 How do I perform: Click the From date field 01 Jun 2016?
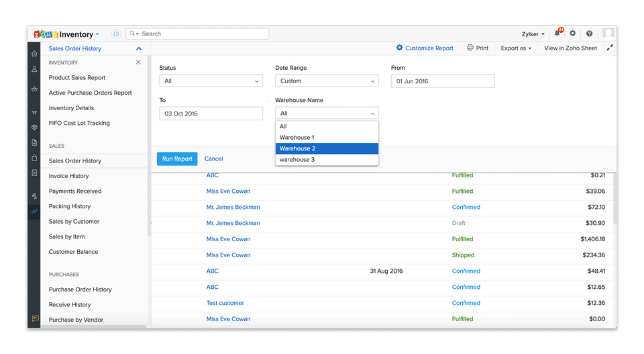[443, 81]
